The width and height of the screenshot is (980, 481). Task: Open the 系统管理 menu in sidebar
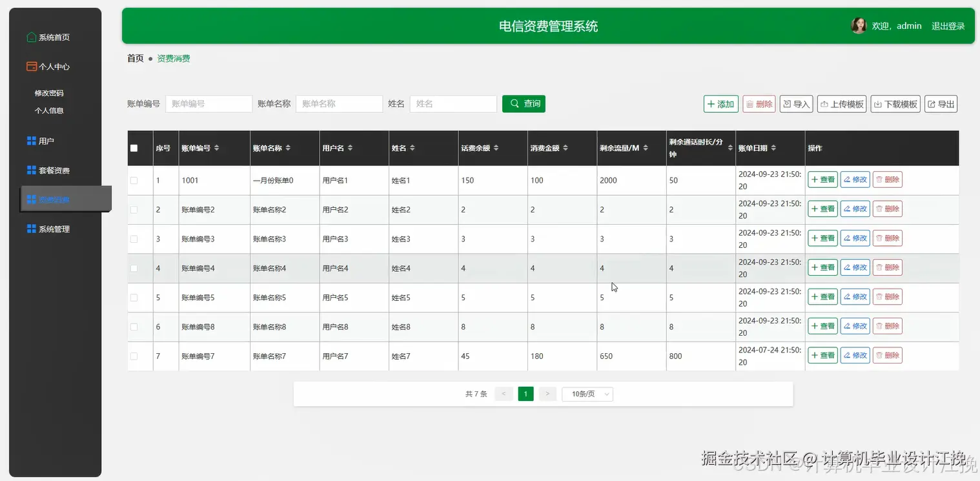[x=48, y=228]
